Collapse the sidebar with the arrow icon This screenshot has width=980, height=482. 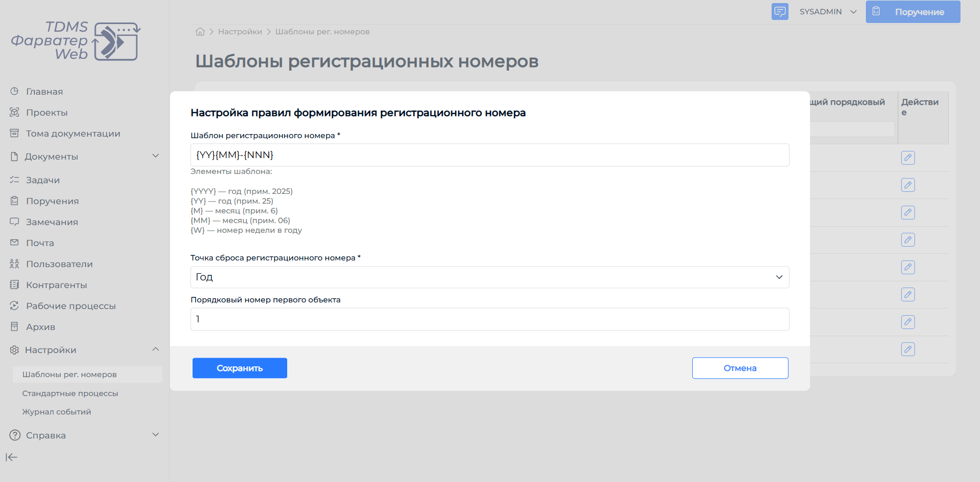click(x=11, y=457)
